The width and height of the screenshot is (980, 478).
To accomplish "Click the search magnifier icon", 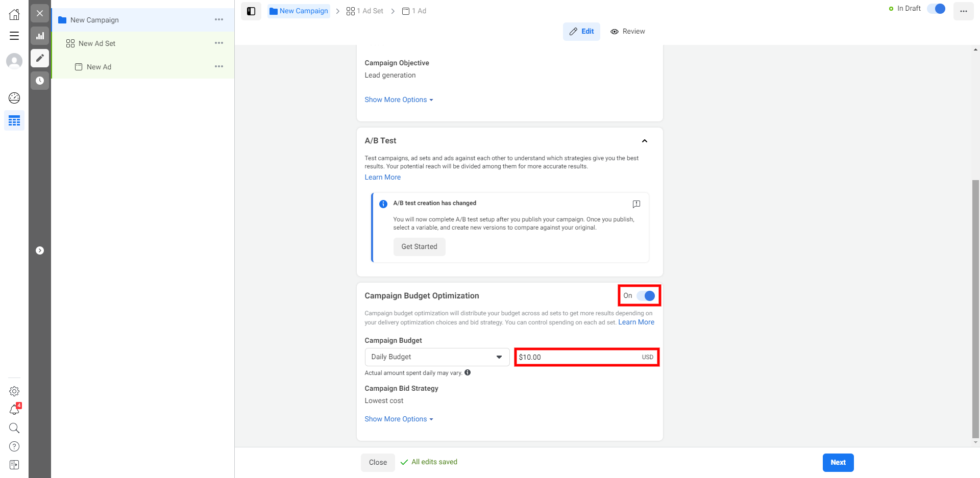I will click(14, 428).
